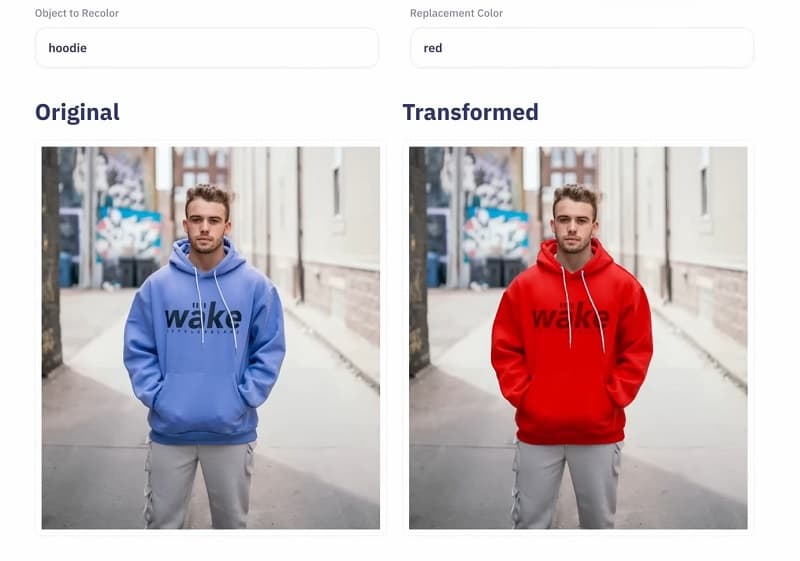Focus the Replacement Color input containing red
The width and height of the screenshot is (800, 561).
582,48
